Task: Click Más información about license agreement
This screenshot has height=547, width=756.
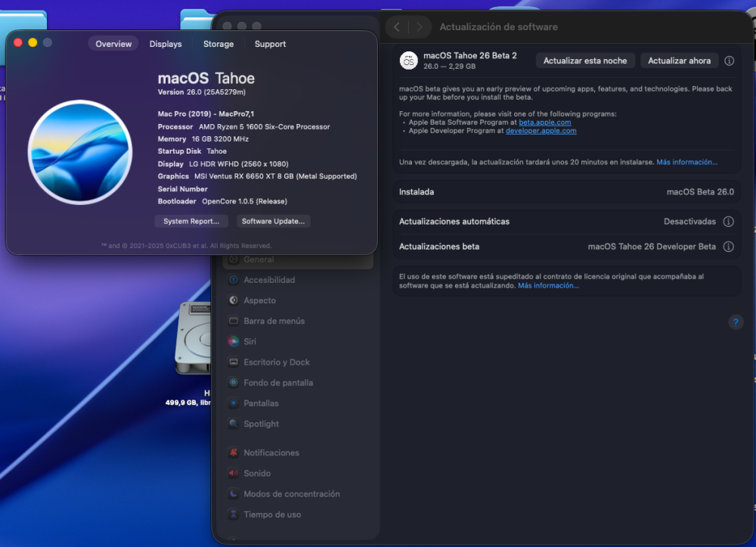Action: (x=548, y=285)
